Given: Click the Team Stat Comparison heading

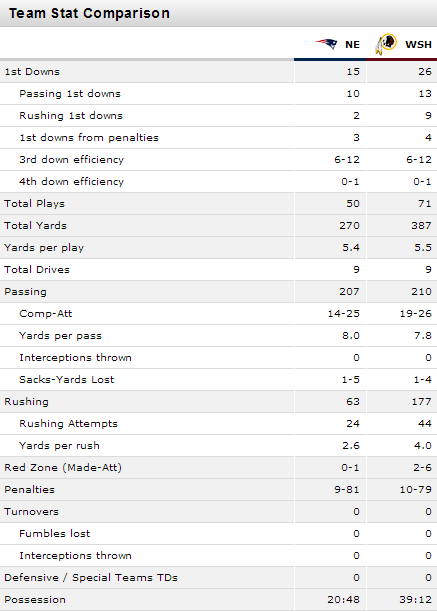Looking at the screenshot, I should click(x=89, y=13).
